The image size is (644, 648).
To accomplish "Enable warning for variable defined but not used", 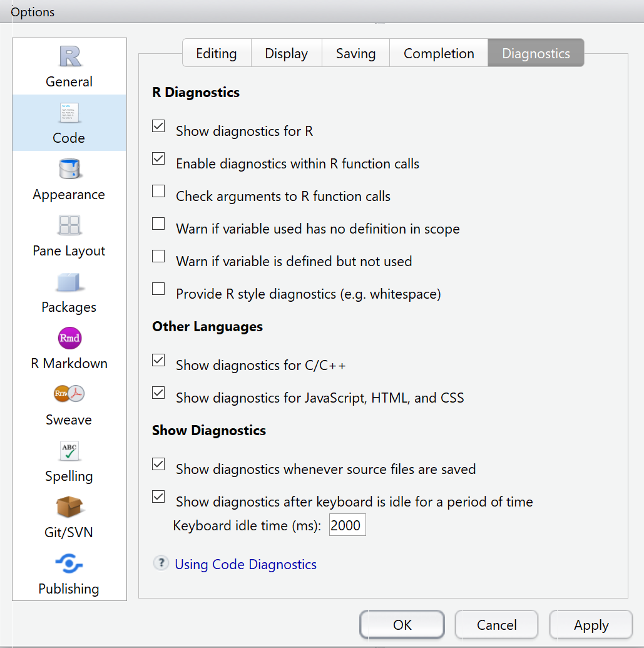I will pyautogui.click(x=158, y=256).
